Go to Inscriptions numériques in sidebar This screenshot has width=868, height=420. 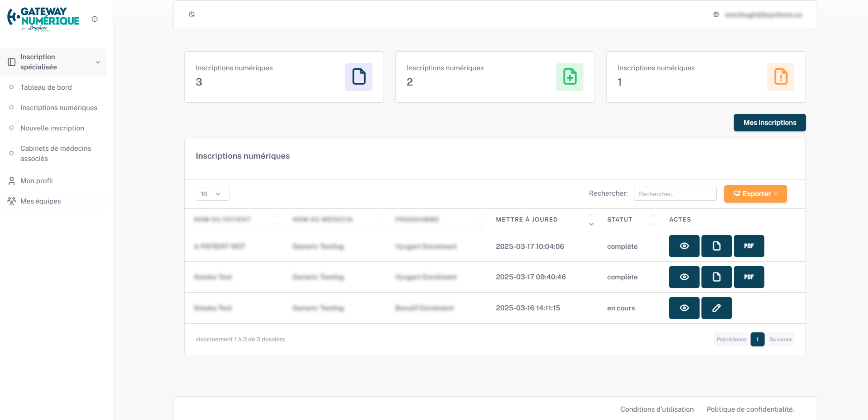pos(59,108)
